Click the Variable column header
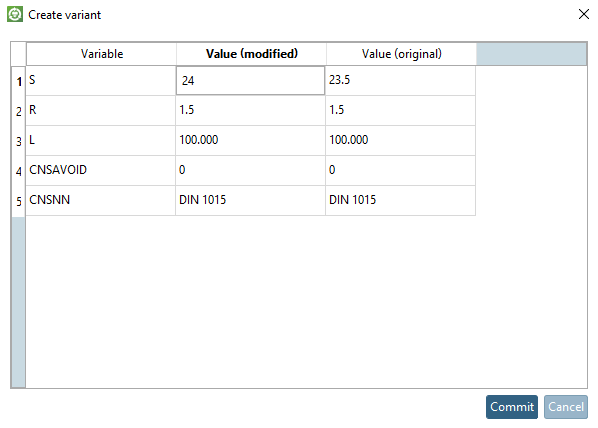Viewport: 598px width, 428px height. [101, 54]
